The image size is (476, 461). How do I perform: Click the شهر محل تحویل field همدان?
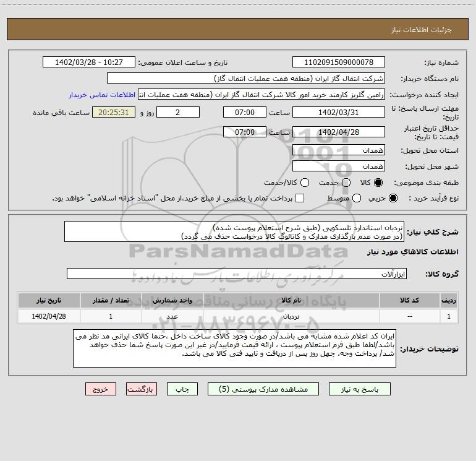pos(339,166)
